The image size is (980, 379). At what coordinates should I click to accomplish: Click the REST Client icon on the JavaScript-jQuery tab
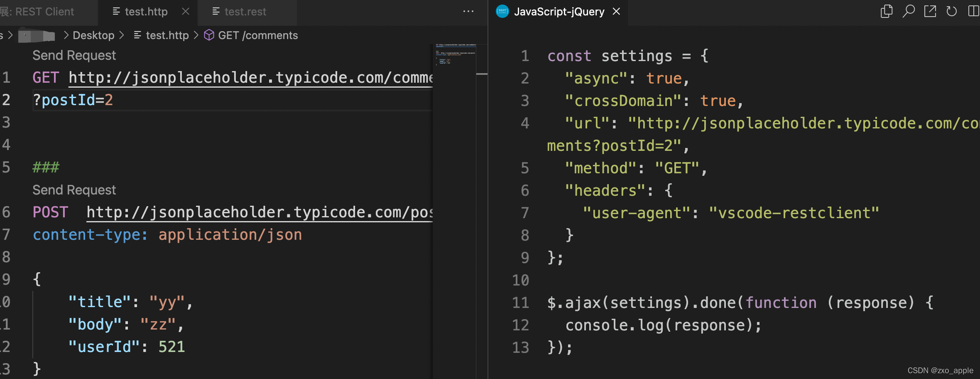(x=502, y=11)
